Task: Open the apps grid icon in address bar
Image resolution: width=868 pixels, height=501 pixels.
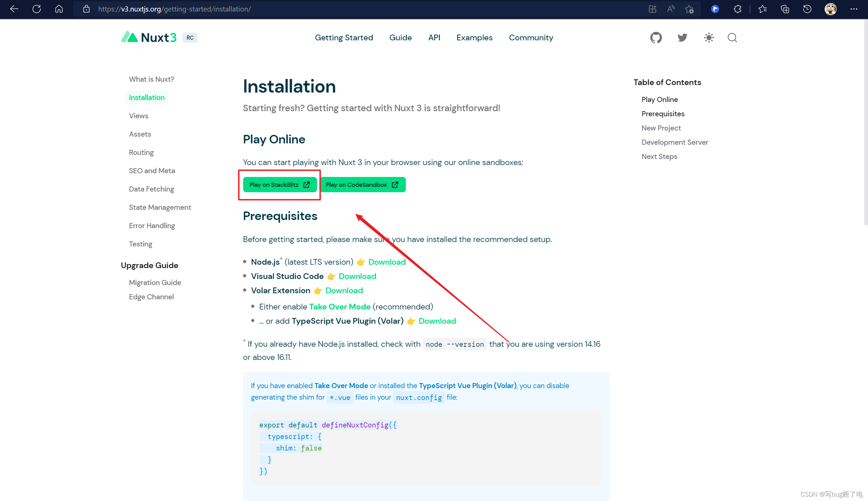Action: [x=652, y=9]
